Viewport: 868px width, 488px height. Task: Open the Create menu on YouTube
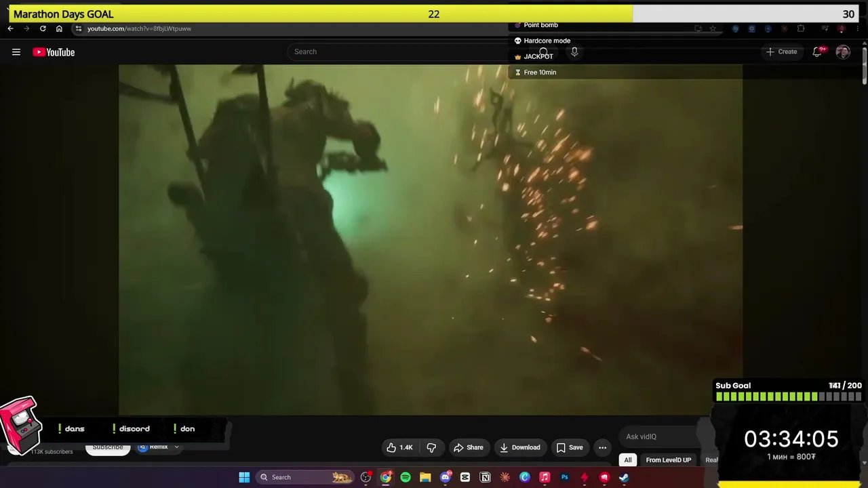pos(781,52)
